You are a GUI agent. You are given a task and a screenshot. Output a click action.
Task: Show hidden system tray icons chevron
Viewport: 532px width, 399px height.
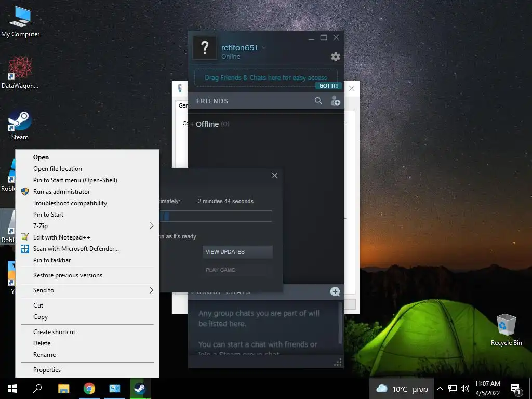440,389
